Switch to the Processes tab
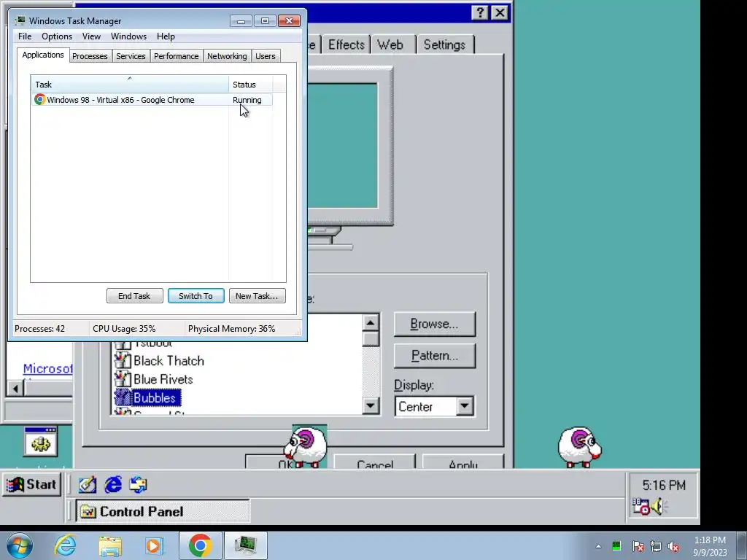 click(90, 56)
